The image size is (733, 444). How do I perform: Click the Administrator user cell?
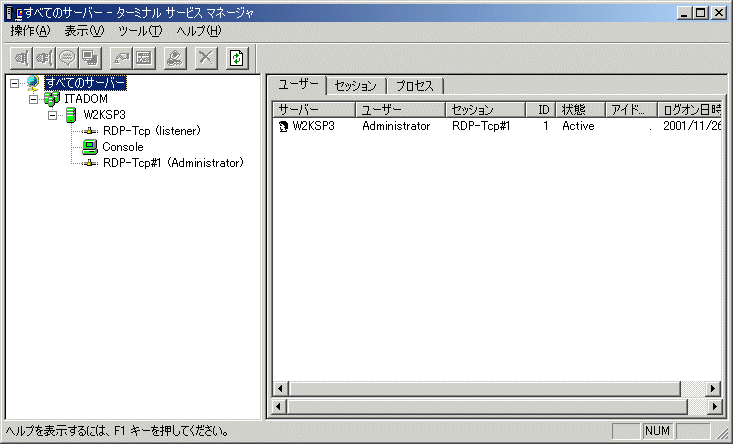tap(396, 126)
